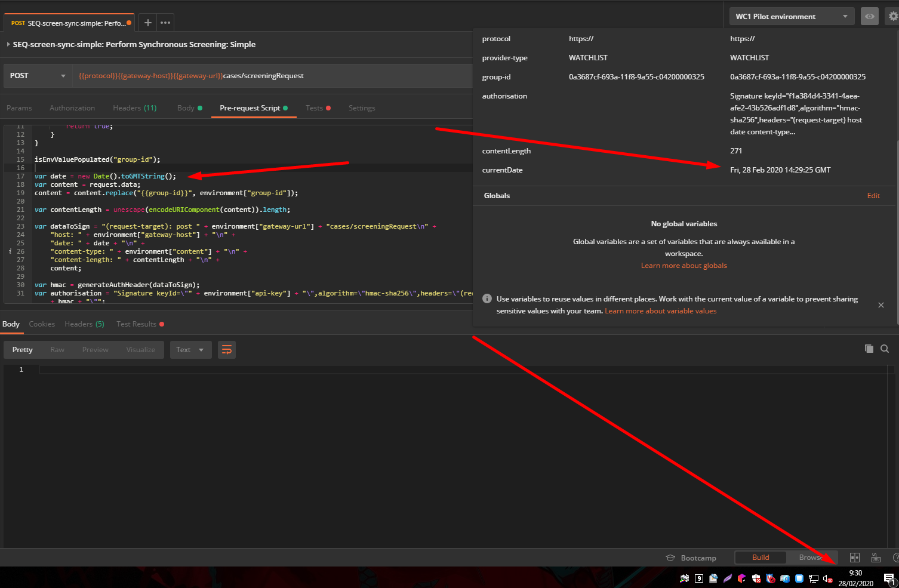Open the Headers (11) tab
The width and height of the screenshot is (899, 588).
134,108
